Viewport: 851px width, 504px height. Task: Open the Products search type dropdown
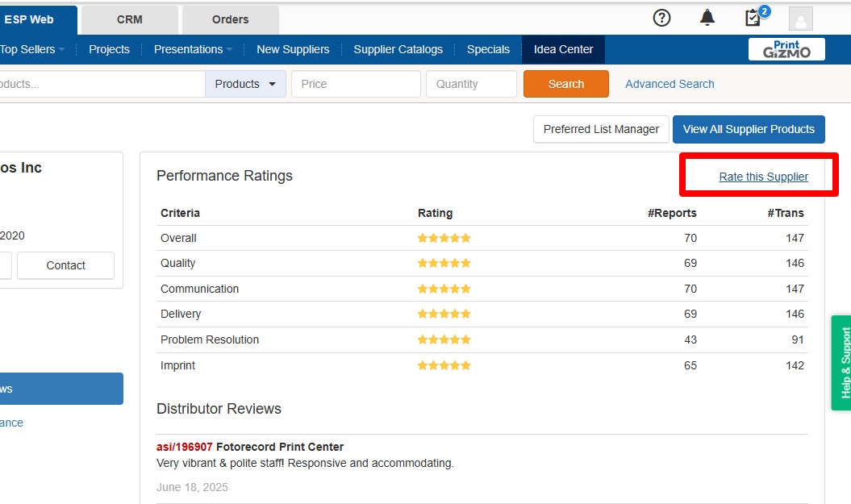click(x=245, y=84)
